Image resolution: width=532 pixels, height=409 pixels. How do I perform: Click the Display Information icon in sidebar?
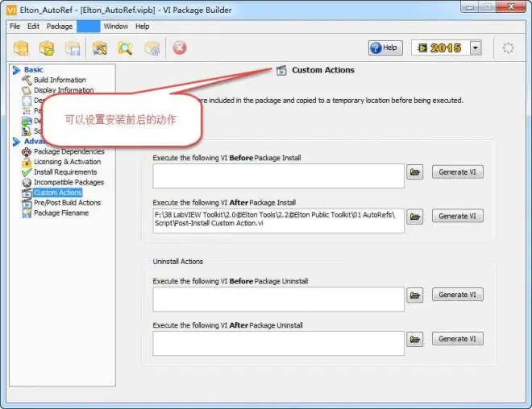coord(27,90)
